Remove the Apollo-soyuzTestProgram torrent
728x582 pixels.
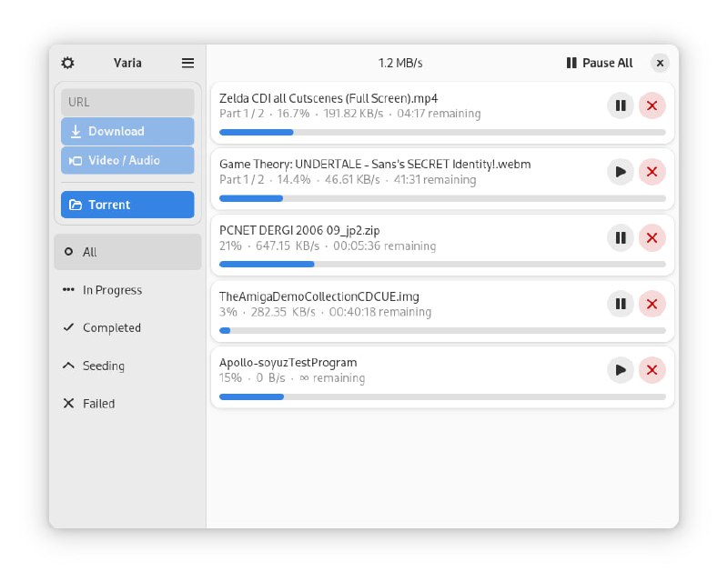652,370
